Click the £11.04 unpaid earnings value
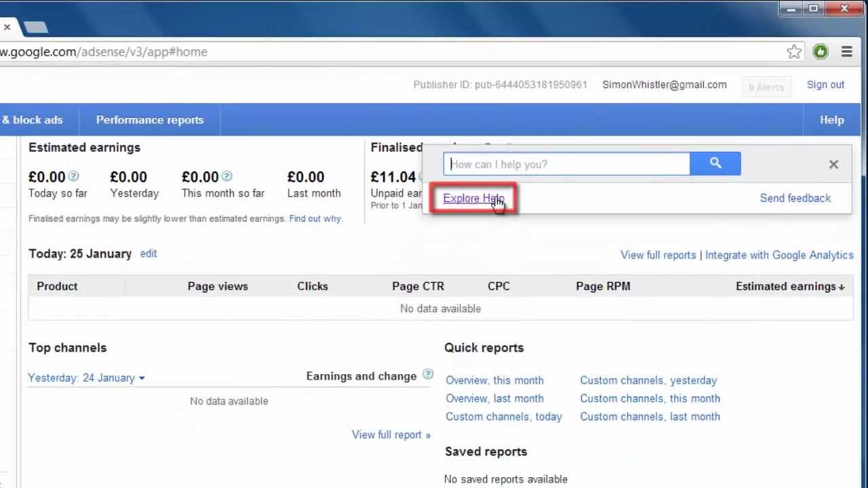Image resolution: width=868 pixels, height=488 pixels. pyautogui.click(x=393, y=177)
